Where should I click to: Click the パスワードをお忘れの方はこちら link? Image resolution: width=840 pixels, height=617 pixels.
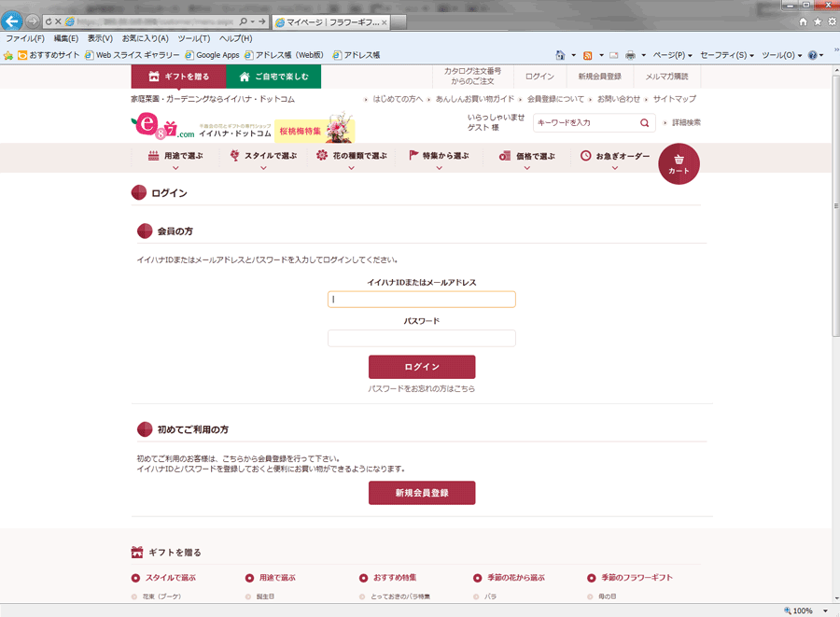pyautogui.click(x=421, y=388)
